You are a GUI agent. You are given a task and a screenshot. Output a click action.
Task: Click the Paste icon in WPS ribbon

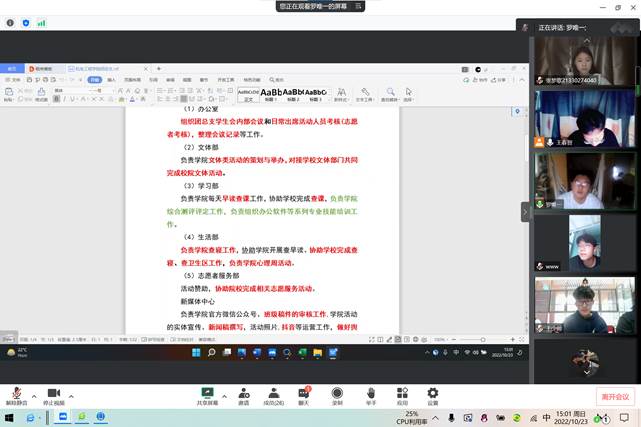[9, 94]
